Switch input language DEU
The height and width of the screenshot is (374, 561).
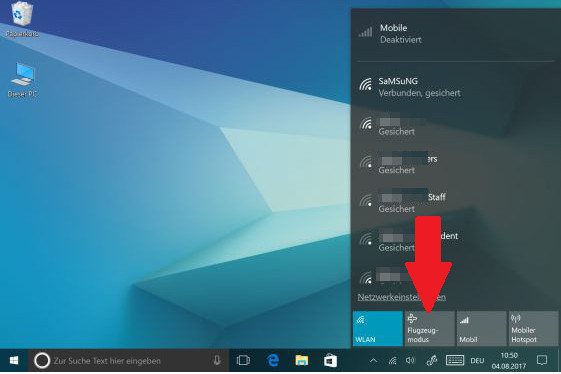(477, 361)
